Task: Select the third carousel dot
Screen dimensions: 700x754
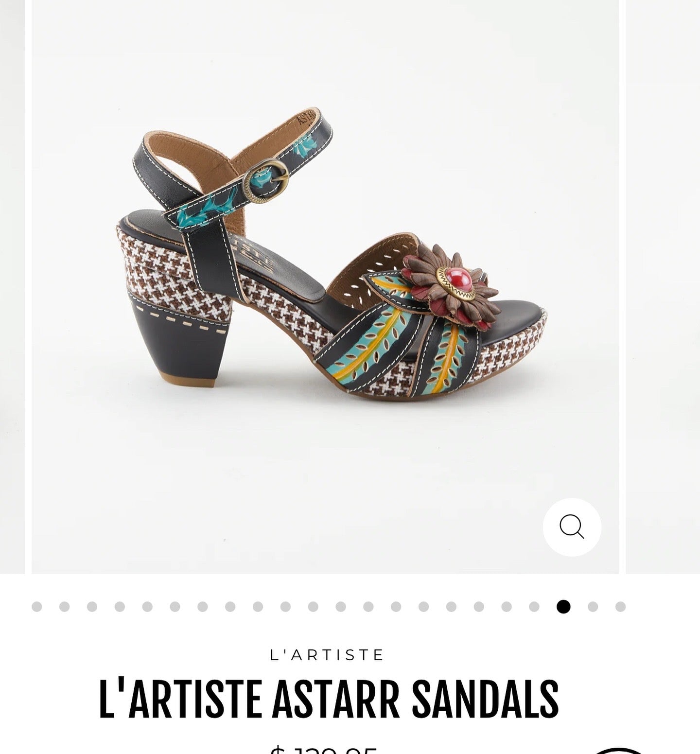Action: pyautogui.click(x=92, y=607)
